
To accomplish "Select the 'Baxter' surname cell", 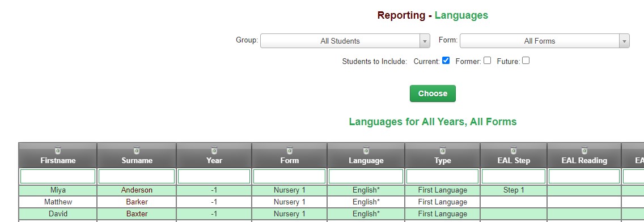I will pyautogui.click(x=137, y=214).
